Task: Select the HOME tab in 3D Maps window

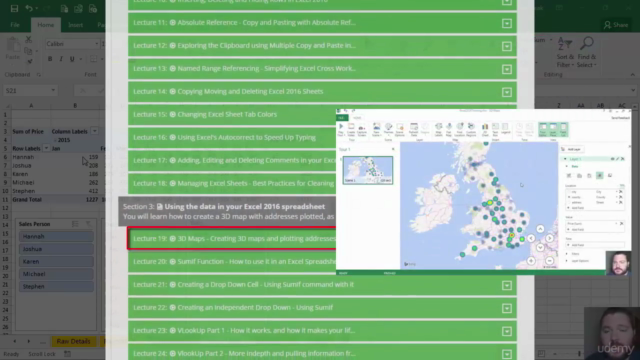Action: click(x=357, y=118)
